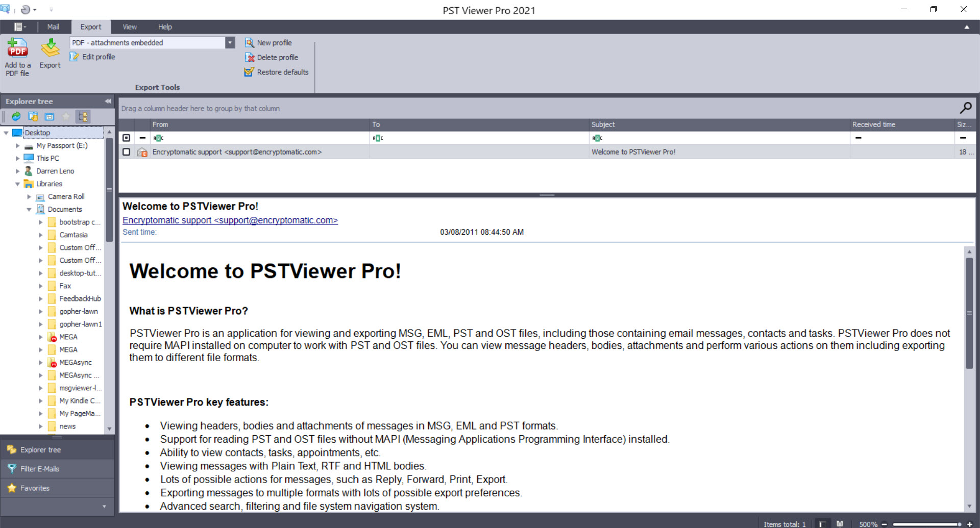Open the View ribbon tab
980x528 pixels.
coord(130,27)
